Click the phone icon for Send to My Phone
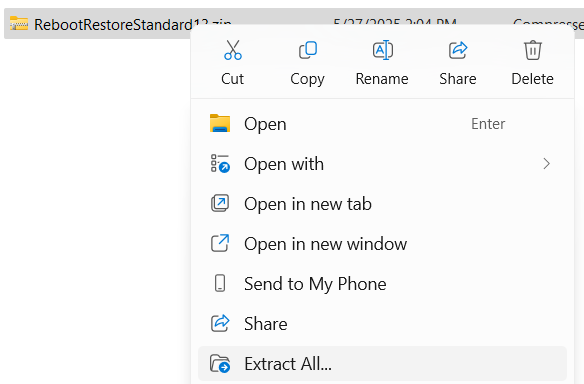Image resolution: width=584 pixels, height=384 pixels. pos(220,283)
